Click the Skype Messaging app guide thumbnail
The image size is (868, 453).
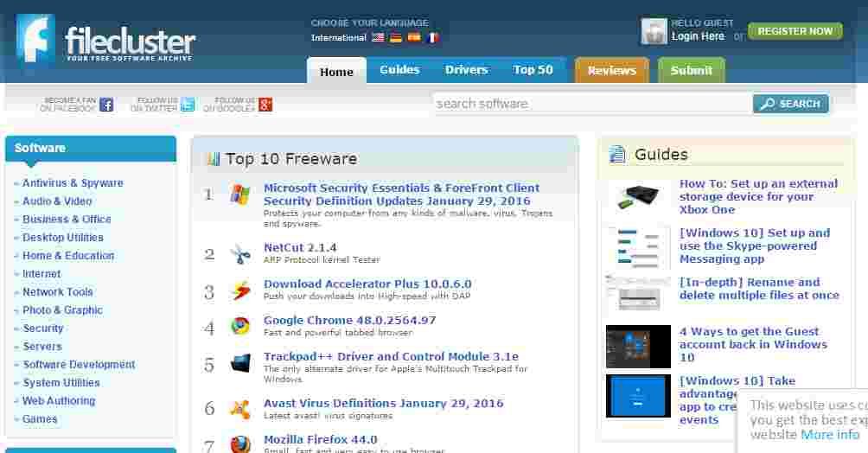[638, 247]
